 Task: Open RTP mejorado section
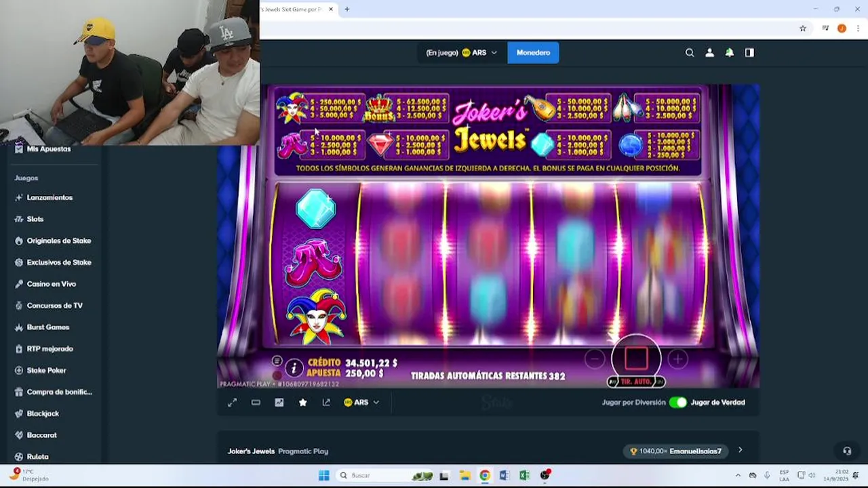click(x=50, y=350)
